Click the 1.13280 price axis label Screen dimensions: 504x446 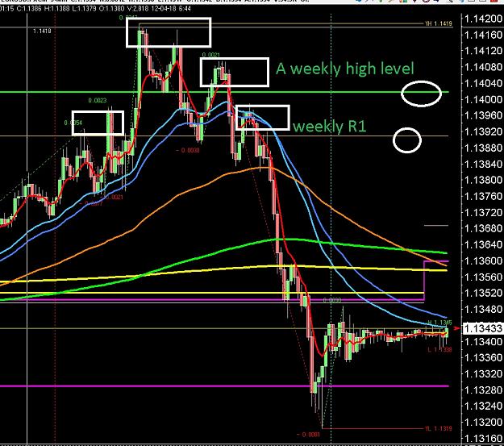483,390
